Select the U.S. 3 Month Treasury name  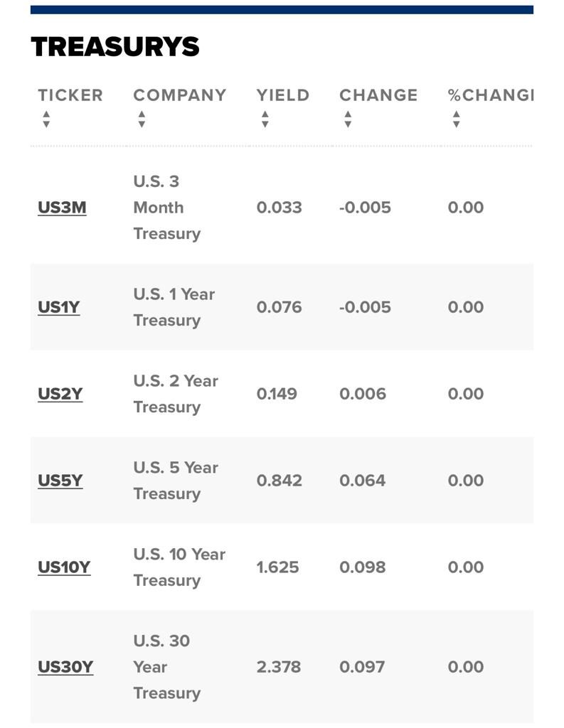click(167, 208)
